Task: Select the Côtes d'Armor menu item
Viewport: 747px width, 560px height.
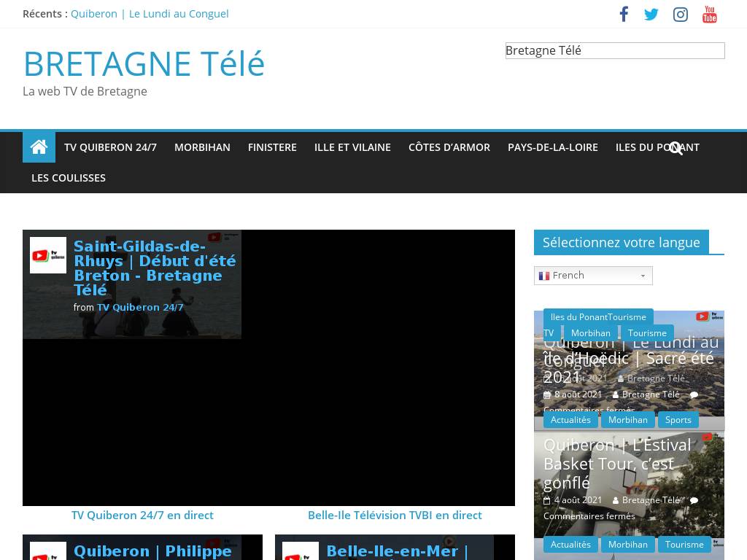Action: point(449,147)
